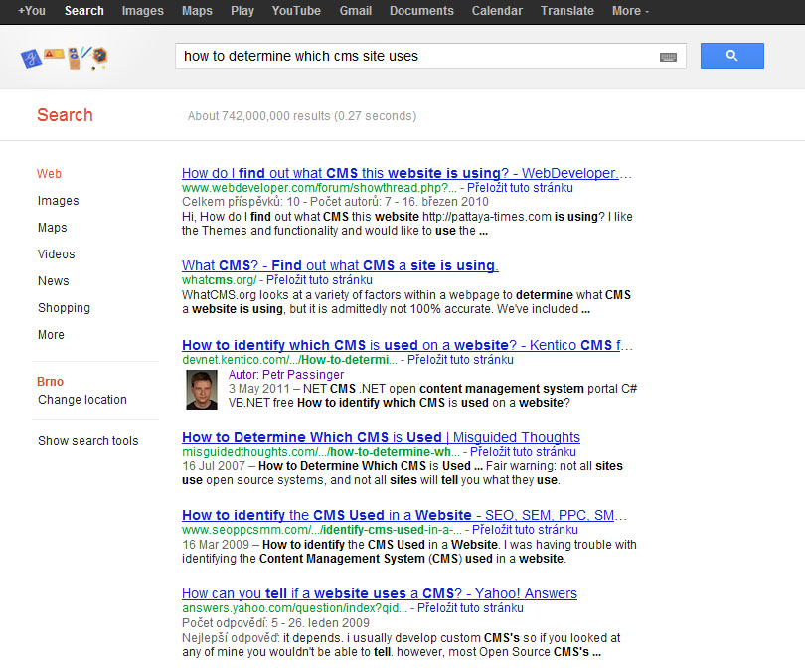Image resolution: width=805 pixels, height=672 pixels.
Task: Open What CMS? result title
Action: coord(340,266)
